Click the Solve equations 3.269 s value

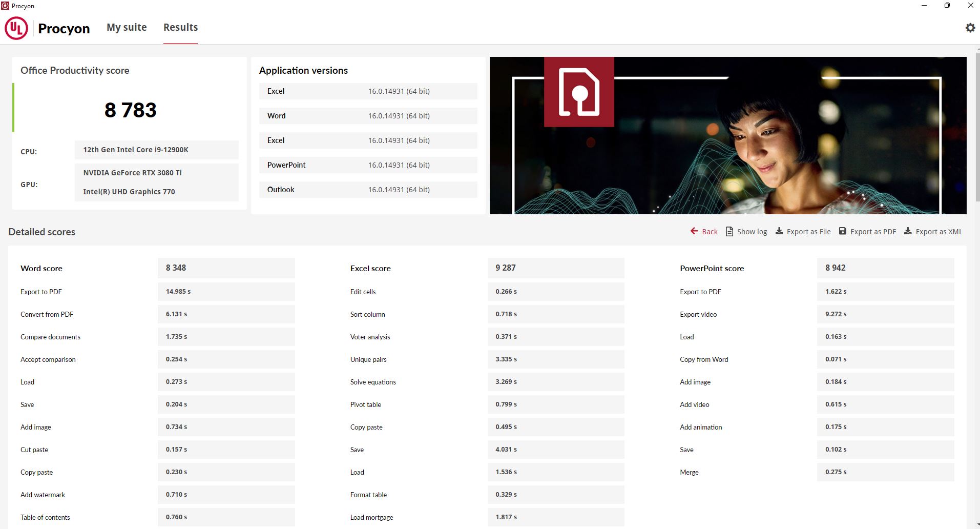(556, 382)
